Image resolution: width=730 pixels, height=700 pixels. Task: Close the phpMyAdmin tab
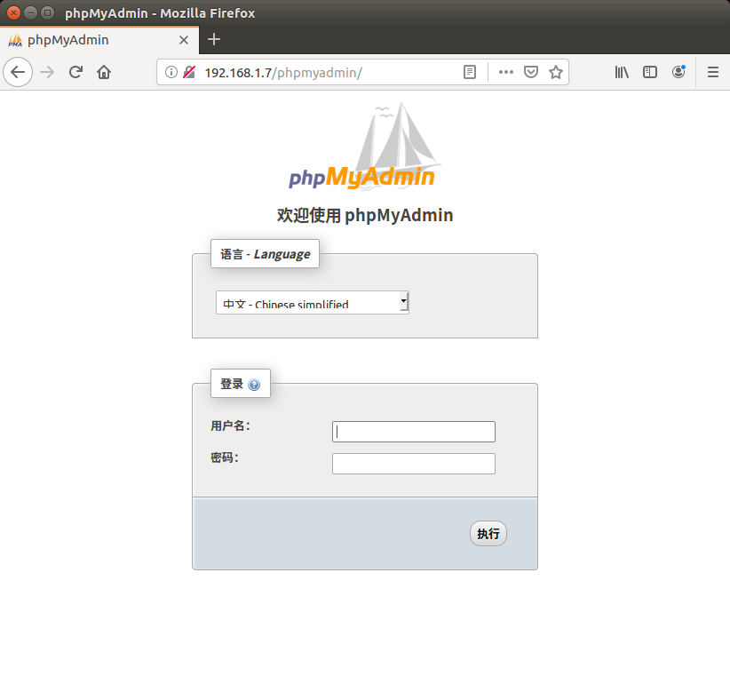click(184, 40)
